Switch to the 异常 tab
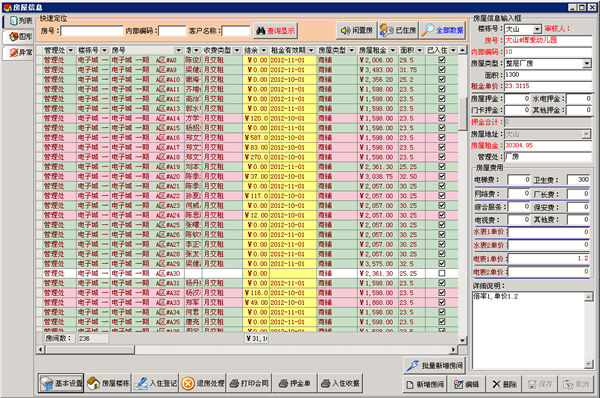The height and width of the screenshot is (398, 600). pyautogui.click(x=19, y=52)
